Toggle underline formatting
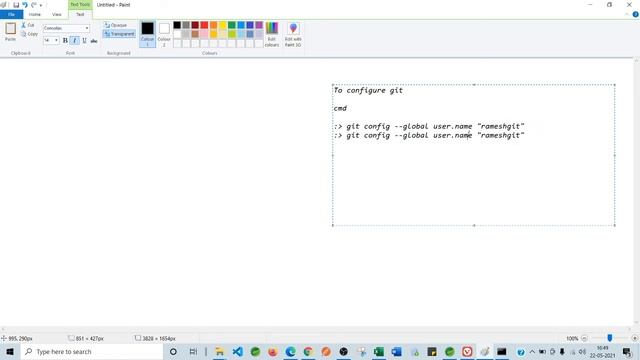 click(84, 40)
